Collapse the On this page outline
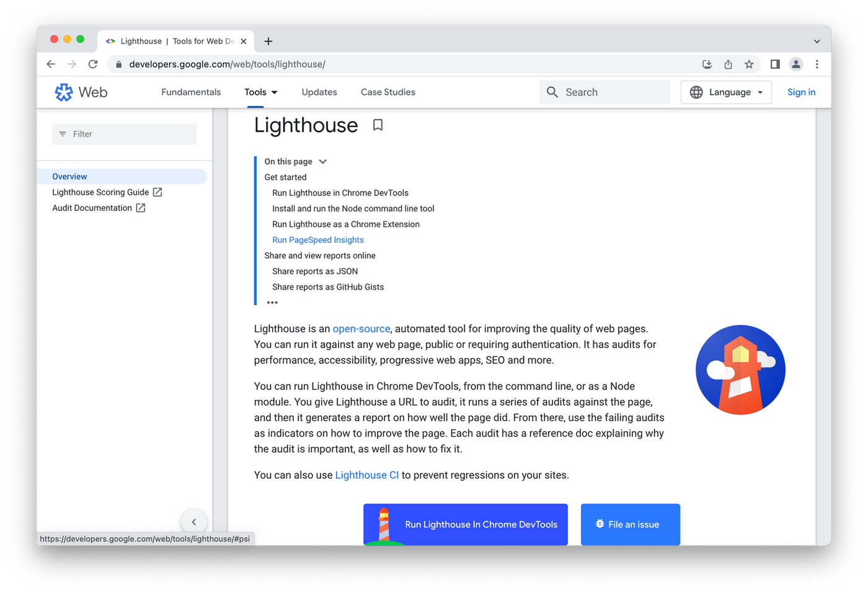This screenshot has width=868, height=594. [322, 161]
